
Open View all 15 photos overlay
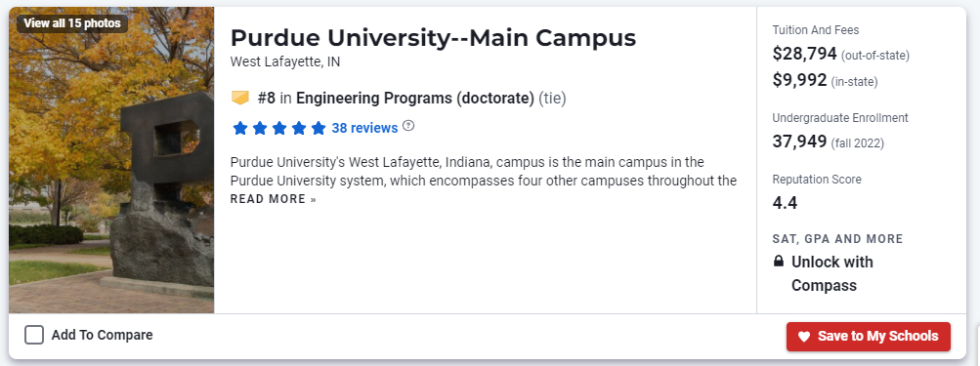[72, 23]
